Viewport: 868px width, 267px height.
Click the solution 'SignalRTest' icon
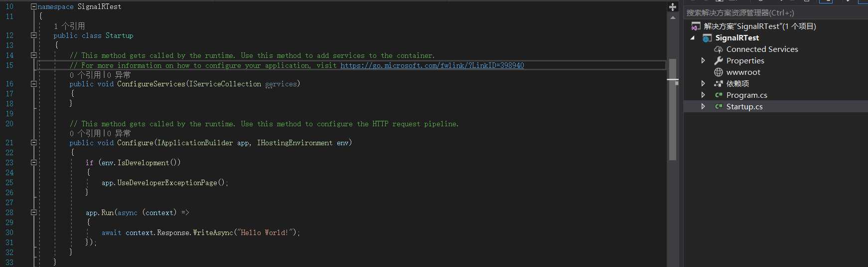point(696,26)
